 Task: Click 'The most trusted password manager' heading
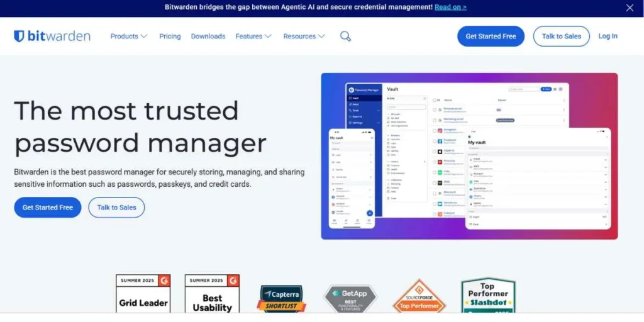point(140,127)
